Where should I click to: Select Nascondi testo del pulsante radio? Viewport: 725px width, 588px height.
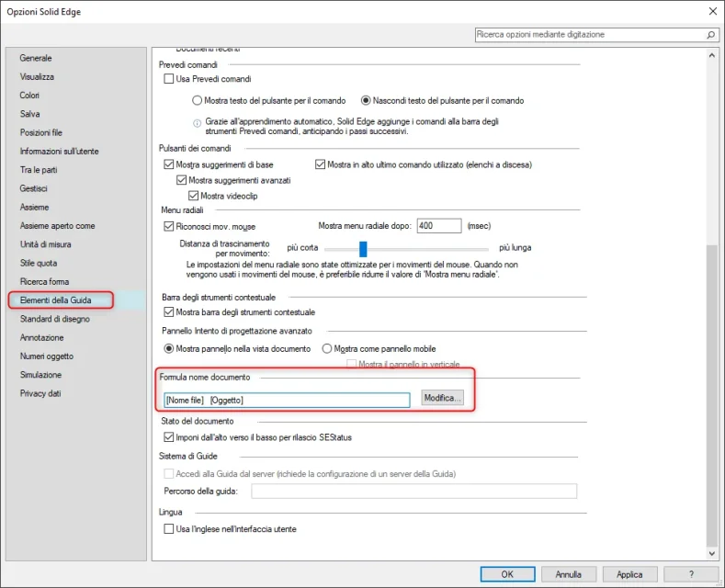366,100
